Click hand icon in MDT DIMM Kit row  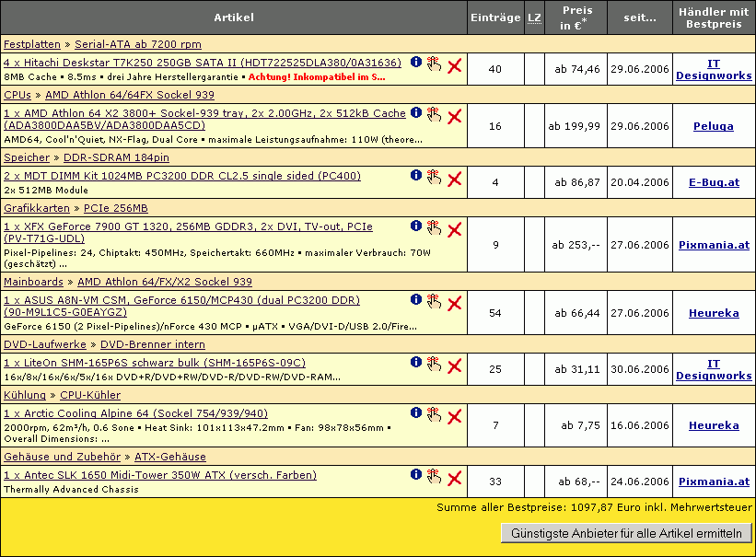(434, 178)
